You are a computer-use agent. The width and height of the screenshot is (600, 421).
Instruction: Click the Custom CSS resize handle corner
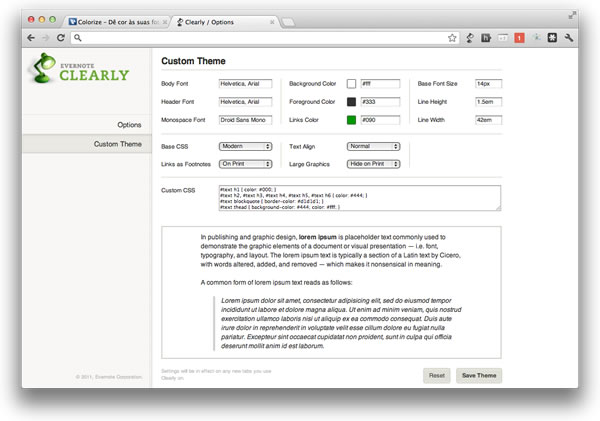(x=498, y=208)
